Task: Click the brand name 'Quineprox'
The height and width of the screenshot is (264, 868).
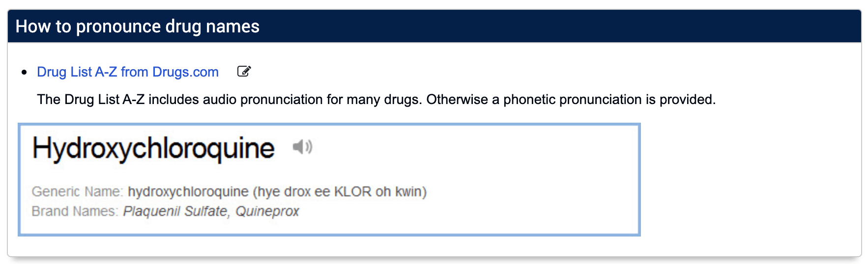Action: (267, 211)
